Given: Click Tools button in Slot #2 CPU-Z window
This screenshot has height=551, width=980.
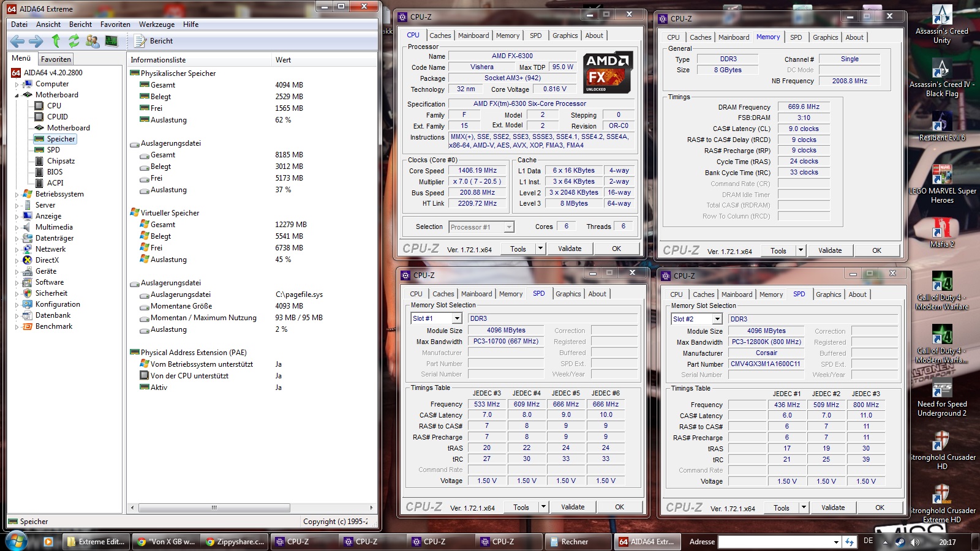Looking at the screenshot, I should coord(782,508).
